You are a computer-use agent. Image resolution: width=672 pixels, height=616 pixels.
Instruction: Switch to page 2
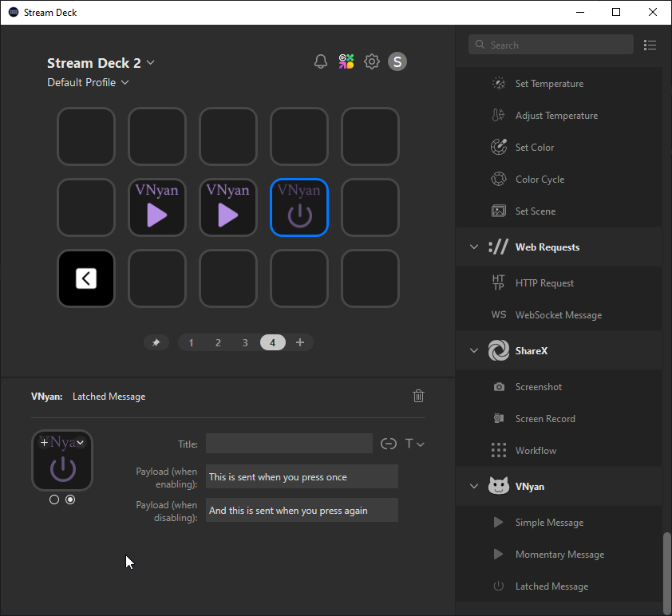coord(218,342)
